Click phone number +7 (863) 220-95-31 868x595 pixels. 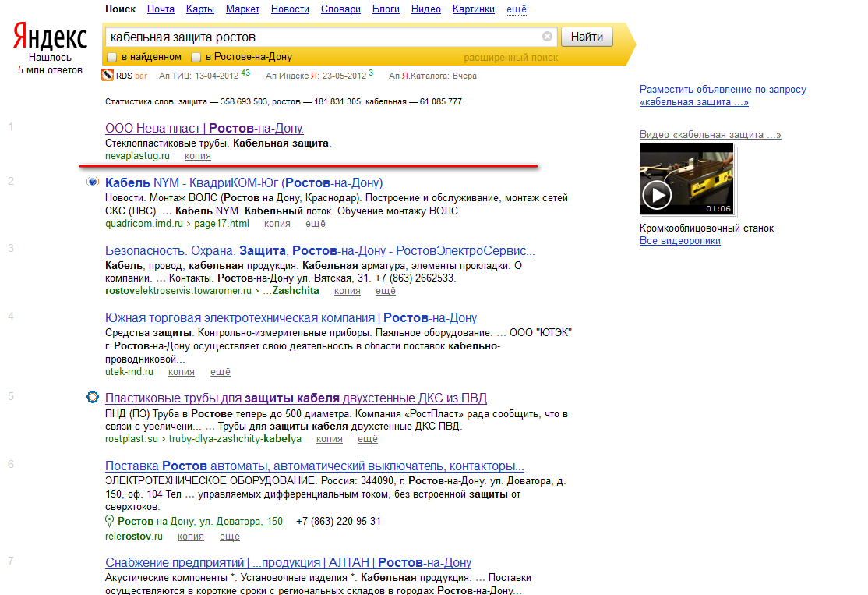(x=338, y=522)
